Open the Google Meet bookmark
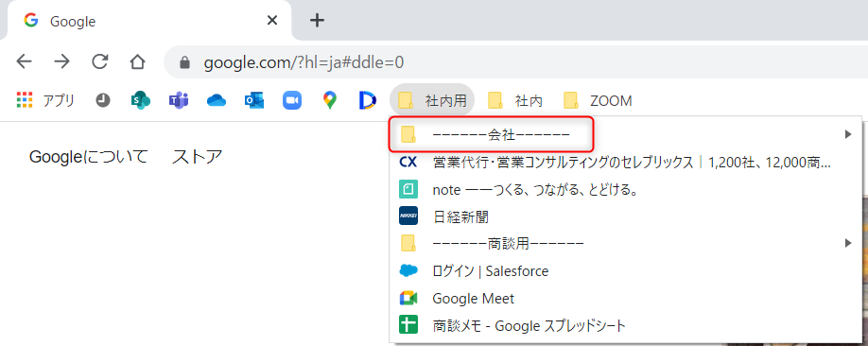The width and height of the screenshot is (868, 346). (626, 299)
